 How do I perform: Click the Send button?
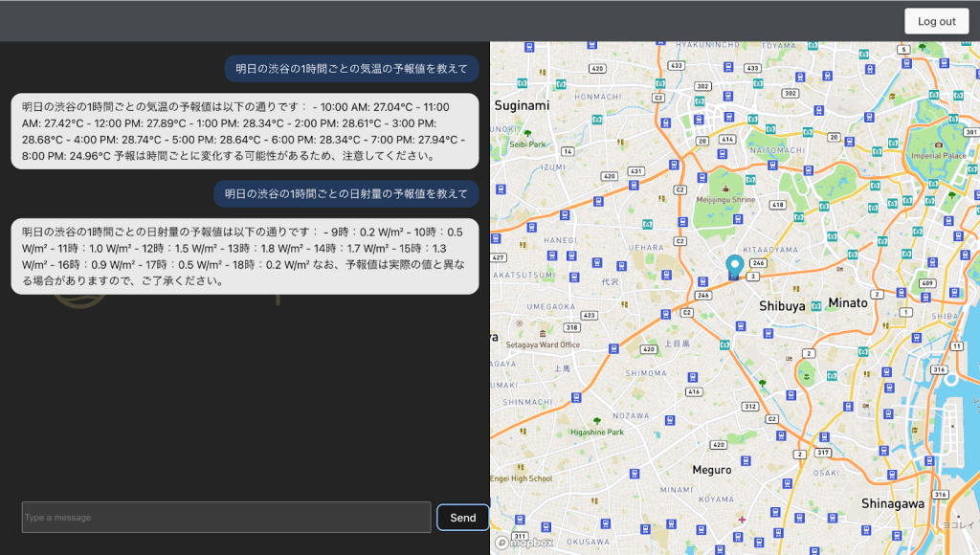click(x=462, y=518)
